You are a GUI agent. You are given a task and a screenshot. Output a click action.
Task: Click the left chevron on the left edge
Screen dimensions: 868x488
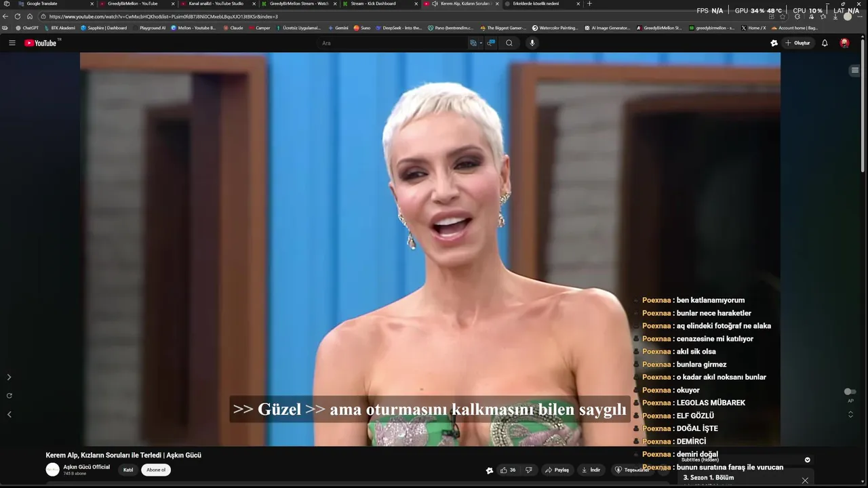(9, 414)
